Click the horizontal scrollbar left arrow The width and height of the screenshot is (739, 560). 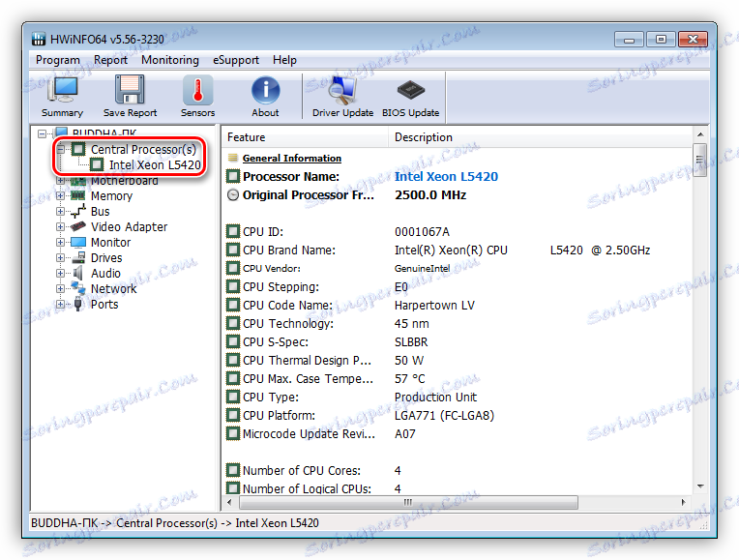pyautogui.click(x=229, y=503)
